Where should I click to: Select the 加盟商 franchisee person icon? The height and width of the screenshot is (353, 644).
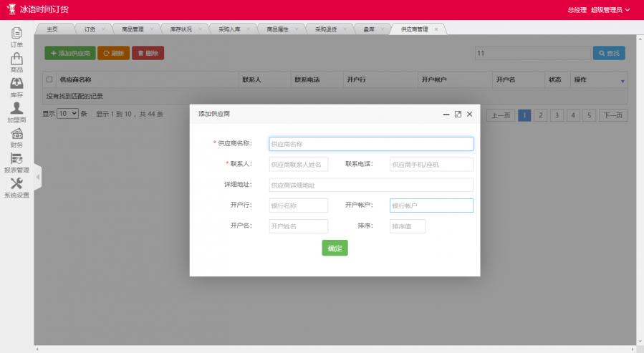point(16,109)
